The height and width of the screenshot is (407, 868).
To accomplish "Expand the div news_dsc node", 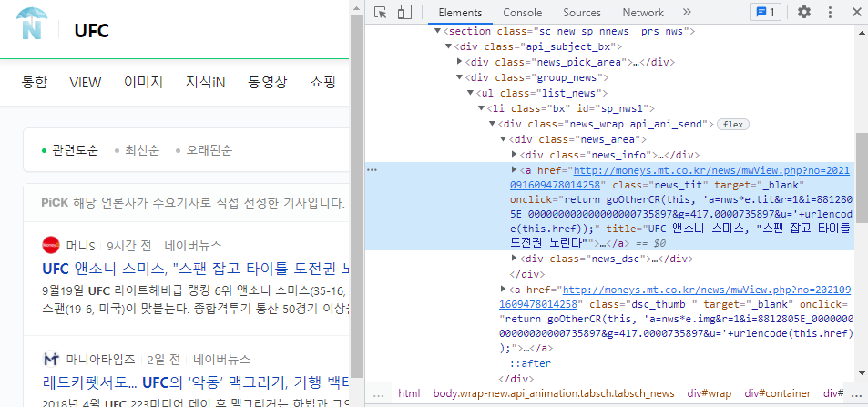I will pos(515,258).
